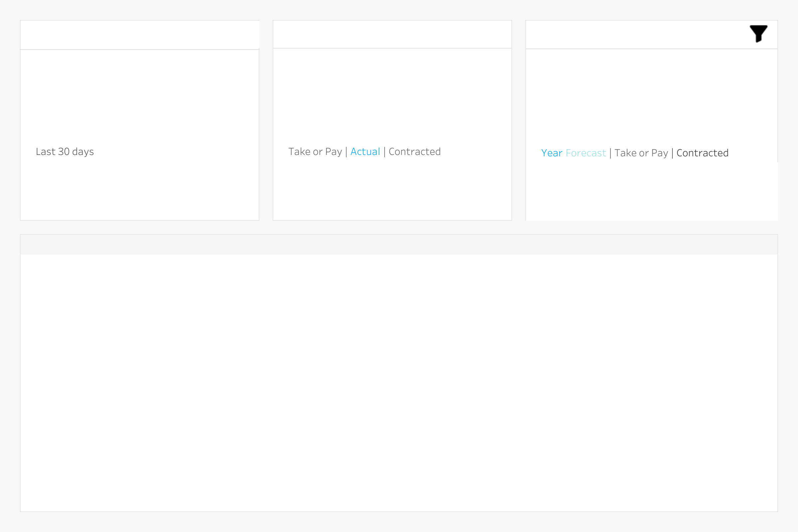Click the black filter funnel icon
798x532 pixels.
(758, 34)
